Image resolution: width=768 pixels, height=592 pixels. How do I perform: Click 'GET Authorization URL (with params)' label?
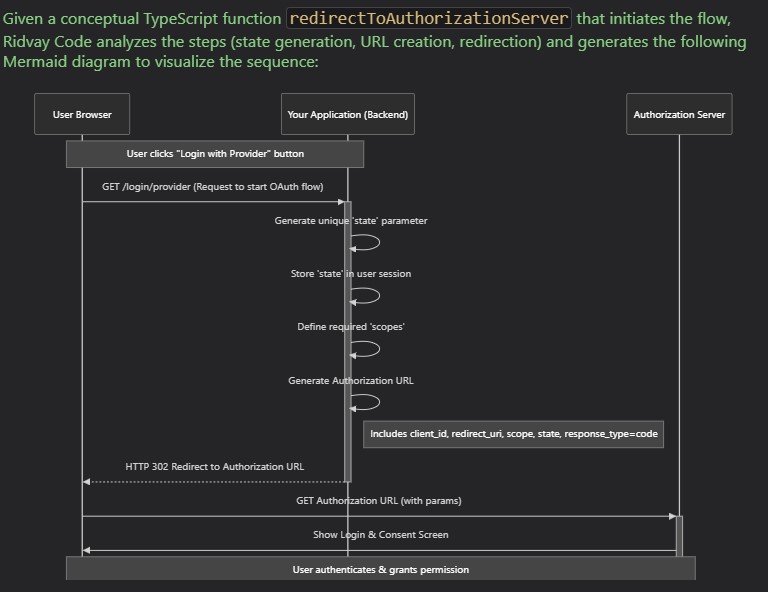coord(379,500)
